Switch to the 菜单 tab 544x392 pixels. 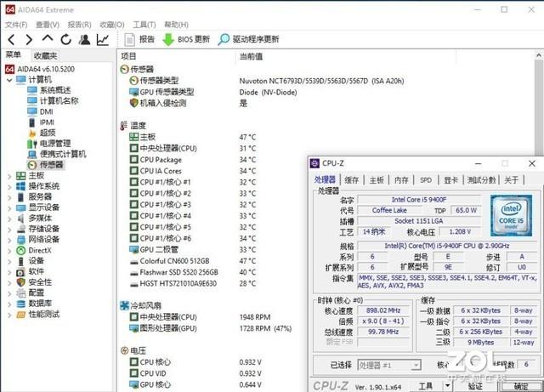pos(14,55)
